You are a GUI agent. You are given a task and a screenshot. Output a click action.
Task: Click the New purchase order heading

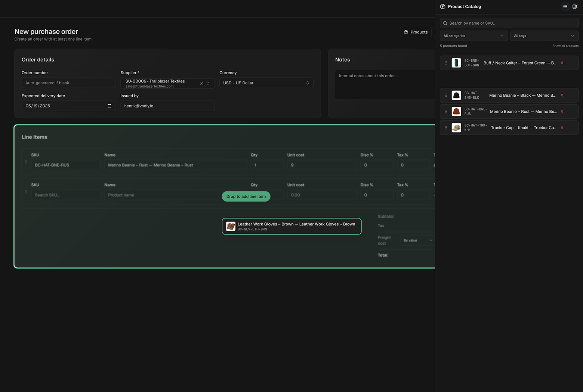[46, 32]
